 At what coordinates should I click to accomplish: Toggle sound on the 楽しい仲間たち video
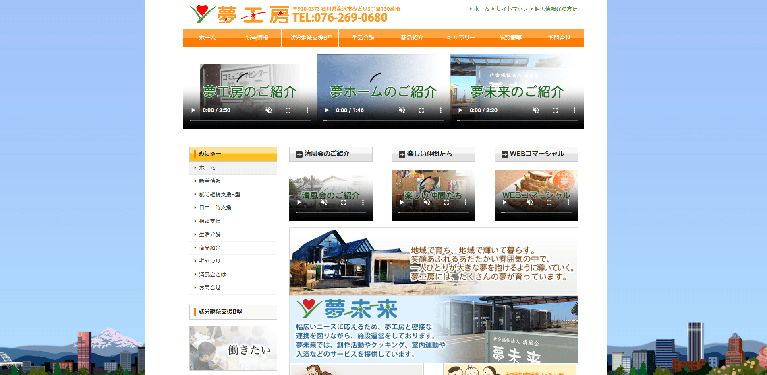[x=427, y=202]
